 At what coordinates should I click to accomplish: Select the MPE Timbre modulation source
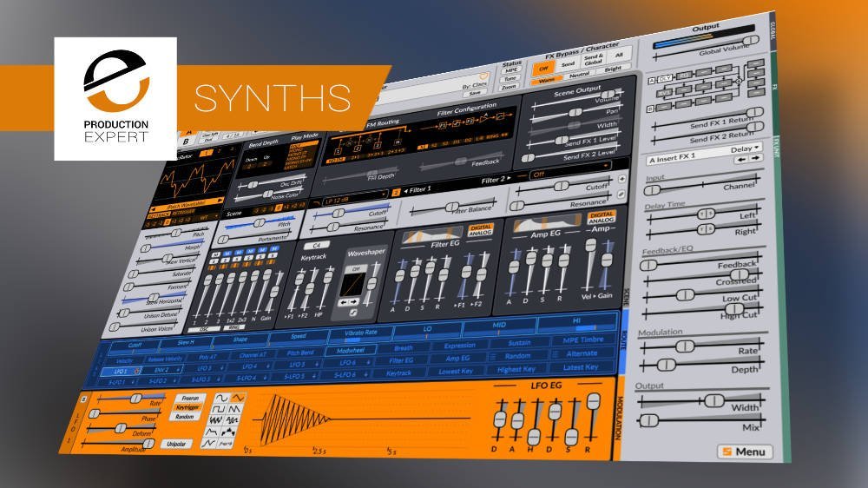coord(582,340)
